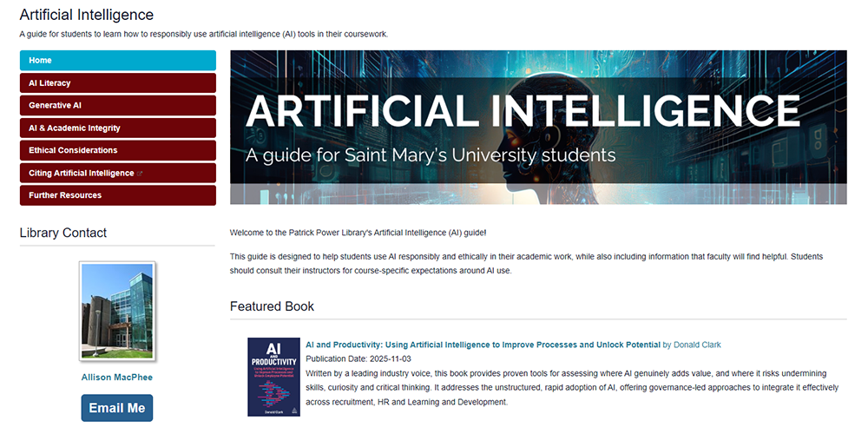868x434 pixels.
Task: Click author name Donald Clark
Action: point(697,345)
